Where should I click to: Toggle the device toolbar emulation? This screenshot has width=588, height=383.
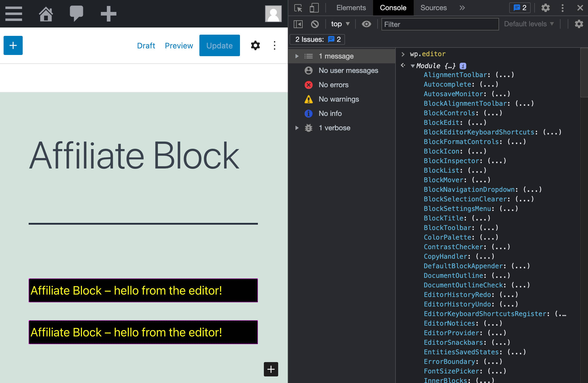pos(314,8)
